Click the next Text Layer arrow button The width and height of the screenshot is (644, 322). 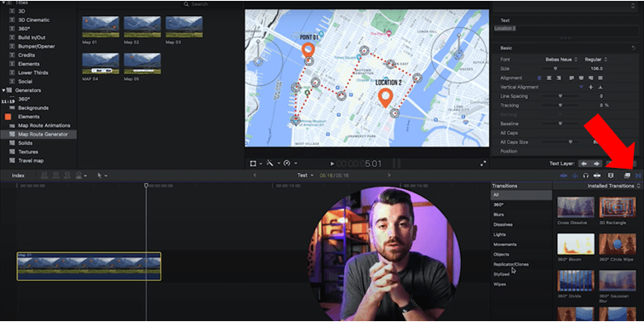[x=597, y=164]
